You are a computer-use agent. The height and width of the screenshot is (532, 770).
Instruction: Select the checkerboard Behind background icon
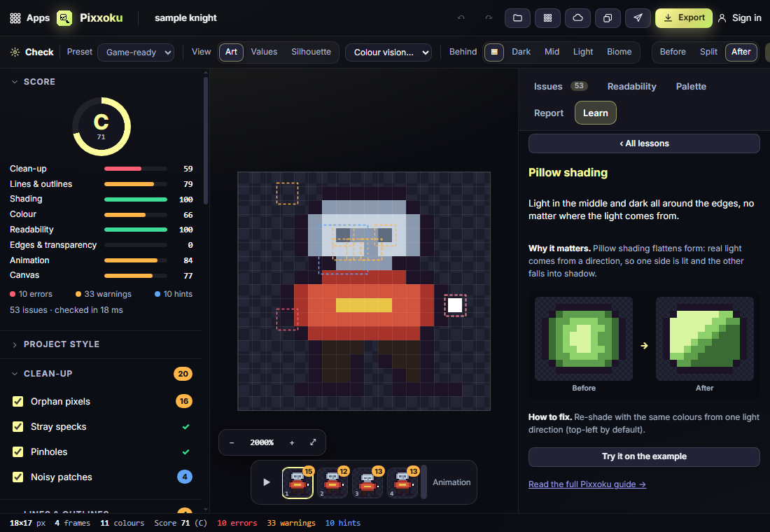click(x=494, y=52)
